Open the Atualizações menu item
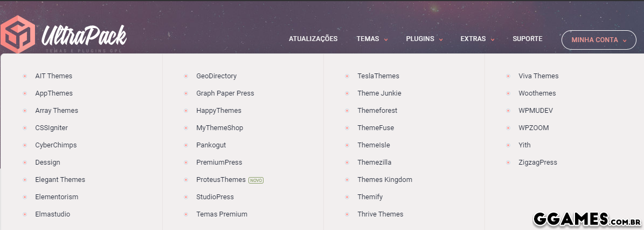The height and width of the screenshot is (230, 644). click(x=313, y=39)
